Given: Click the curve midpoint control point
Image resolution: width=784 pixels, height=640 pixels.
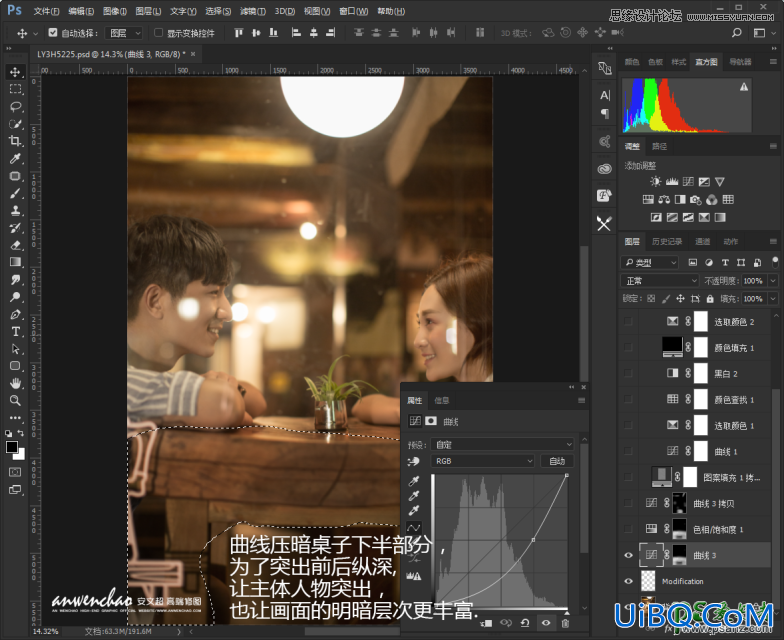Looking at the screenshot, I should point(533,540).
